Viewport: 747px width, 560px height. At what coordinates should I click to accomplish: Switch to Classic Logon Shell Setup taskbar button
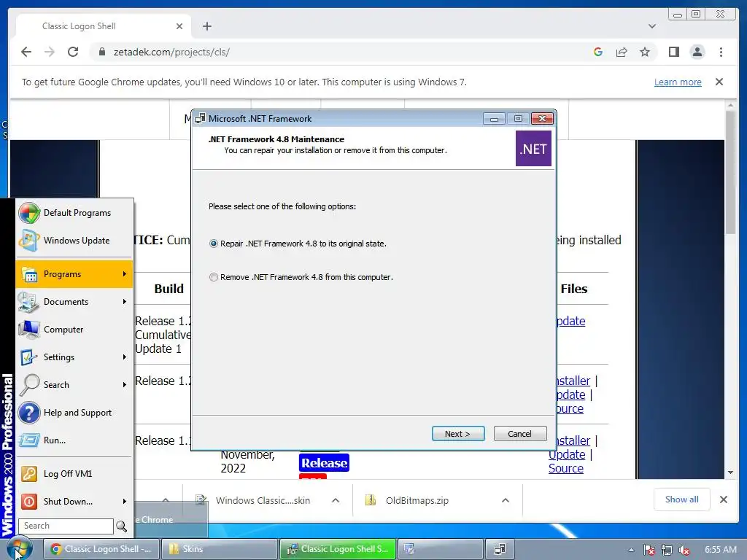coord(338,549)
